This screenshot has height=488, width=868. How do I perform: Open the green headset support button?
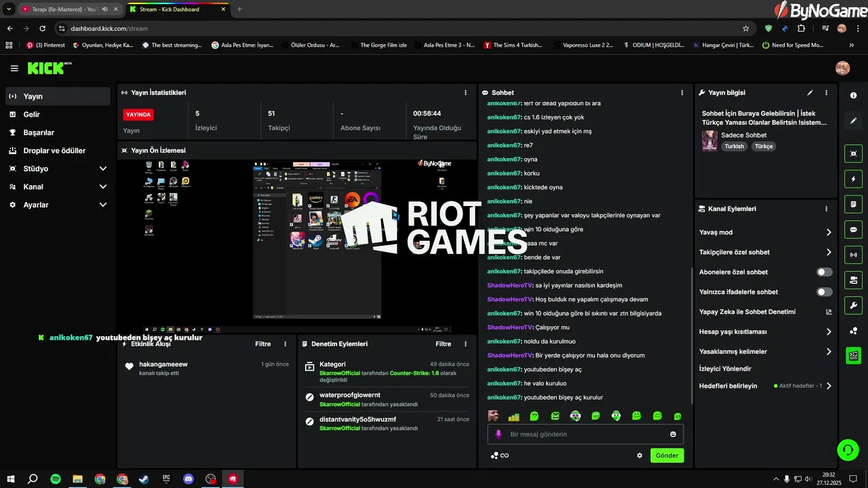tap(847, 449)
